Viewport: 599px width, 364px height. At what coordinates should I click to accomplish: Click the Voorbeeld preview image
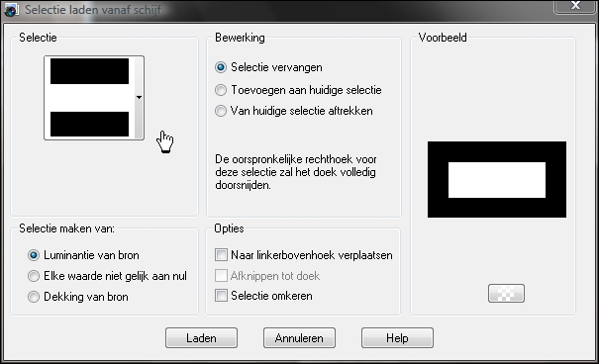(x=497, y=180)
